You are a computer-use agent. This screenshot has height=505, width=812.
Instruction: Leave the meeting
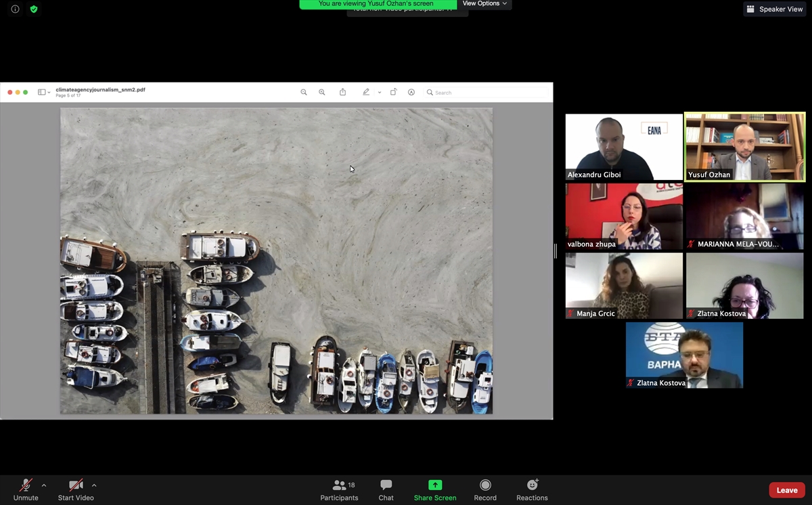point(787,490)
